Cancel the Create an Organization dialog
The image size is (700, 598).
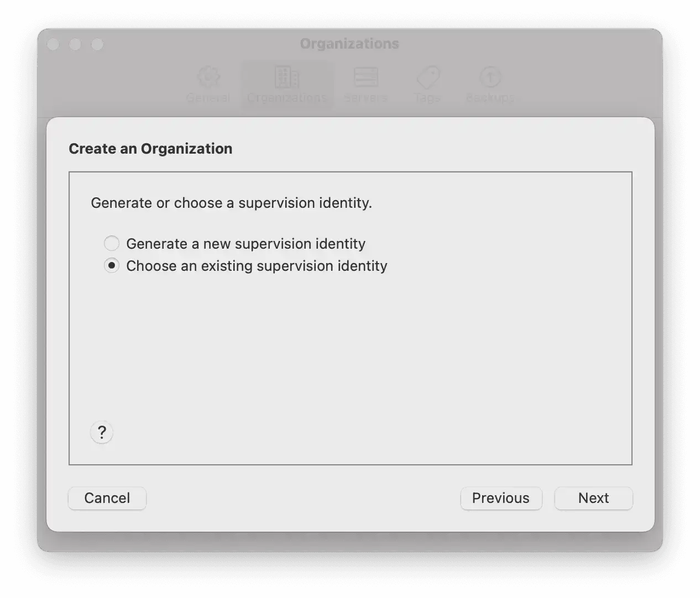pos(107,498)
